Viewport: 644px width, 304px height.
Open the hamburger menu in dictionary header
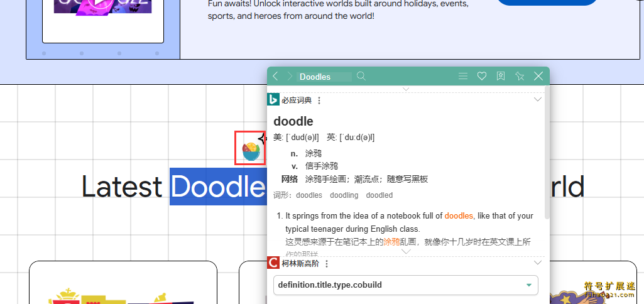(463, 76)
